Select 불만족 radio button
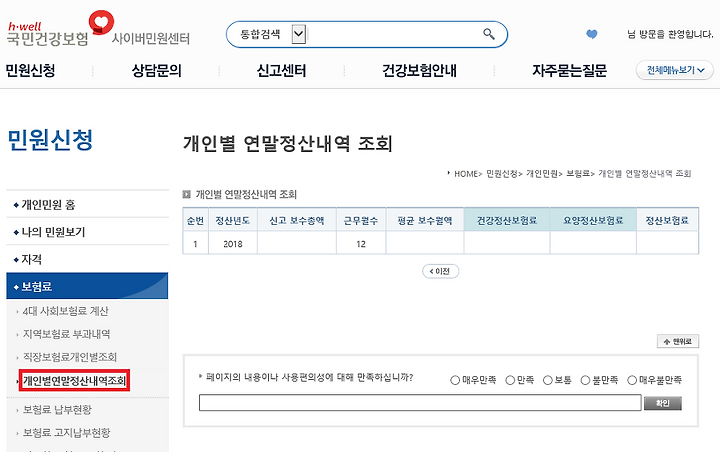Image resolution: width=720 pixels, height=452 pixels. pos(585,380)
